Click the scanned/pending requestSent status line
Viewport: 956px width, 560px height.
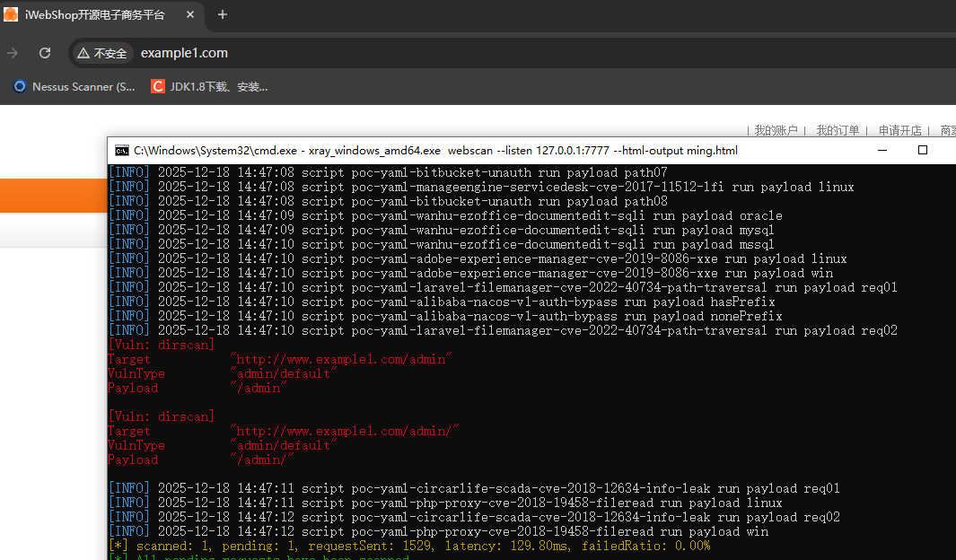click(x=409, y=546)
